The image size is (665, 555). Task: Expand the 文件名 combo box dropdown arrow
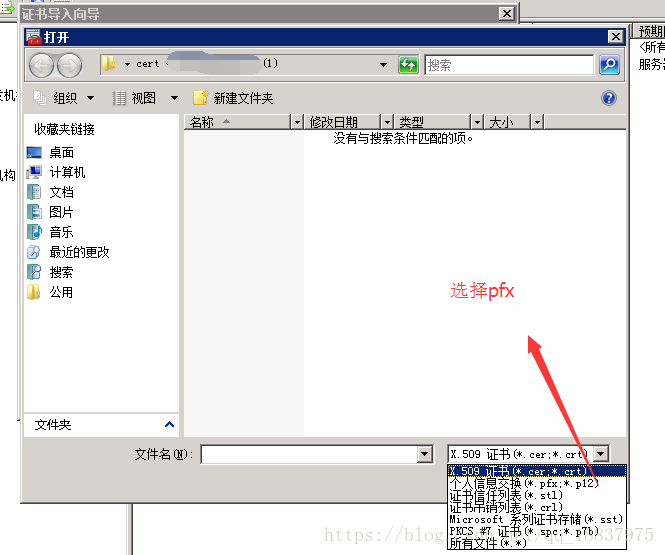click(424, 454)
